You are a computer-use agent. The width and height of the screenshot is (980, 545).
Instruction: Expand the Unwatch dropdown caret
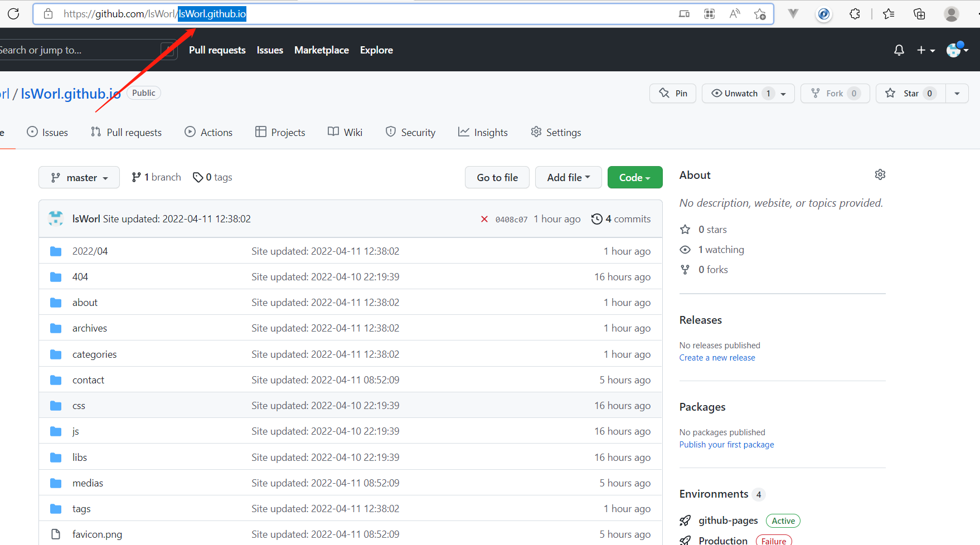[x=784, y=94]
